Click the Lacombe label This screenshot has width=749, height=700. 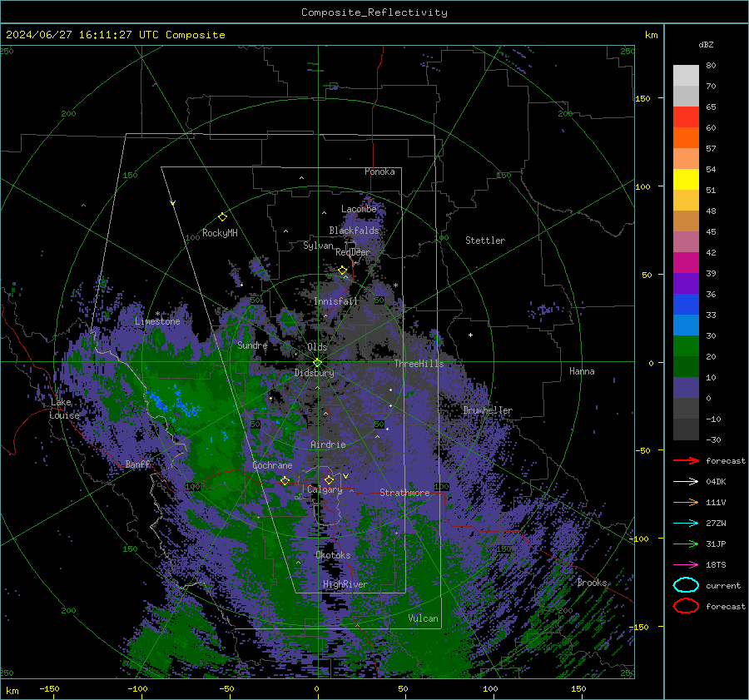pos(359,209)
